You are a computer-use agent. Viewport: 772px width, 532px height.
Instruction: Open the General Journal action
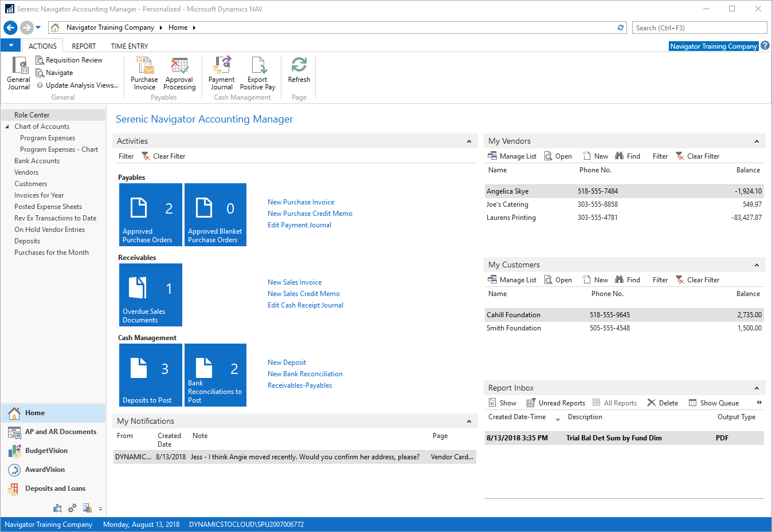[18, 73]
